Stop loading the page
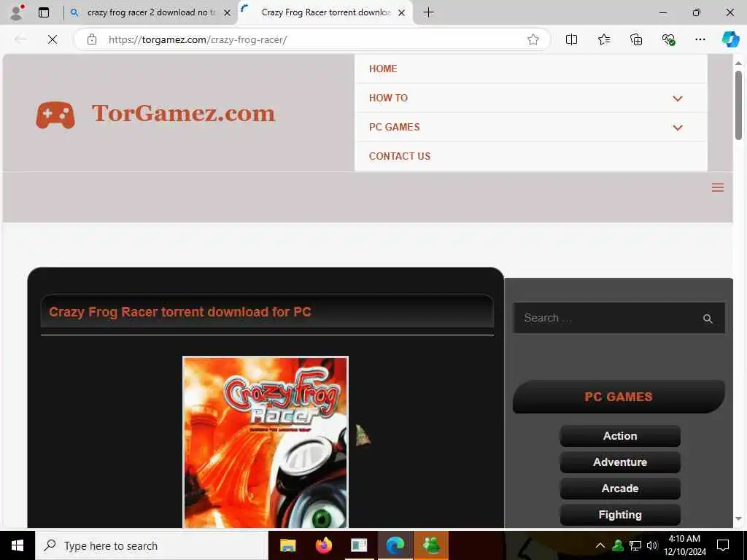 [53, 39]
